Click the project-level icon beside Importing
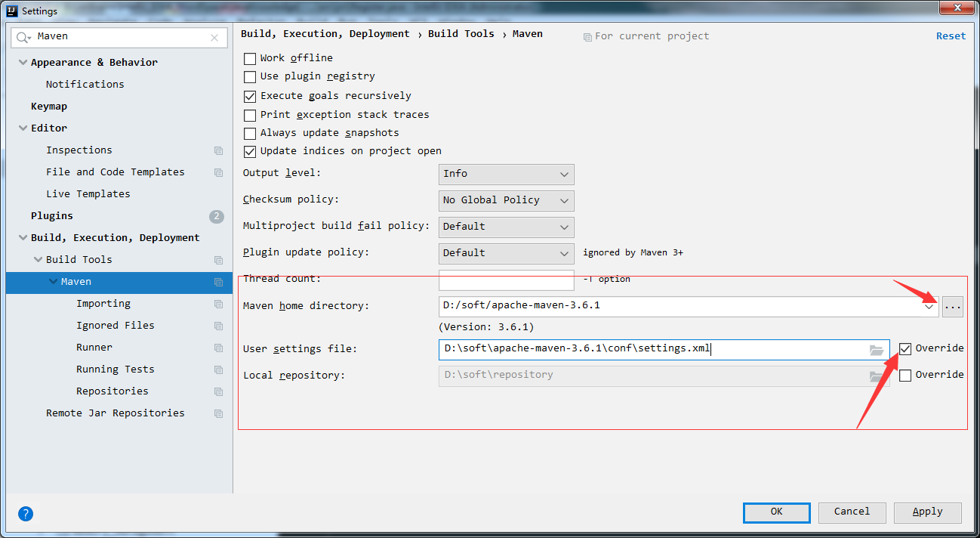The height and width of the screenshot is (538, 980). coord(218,304)
